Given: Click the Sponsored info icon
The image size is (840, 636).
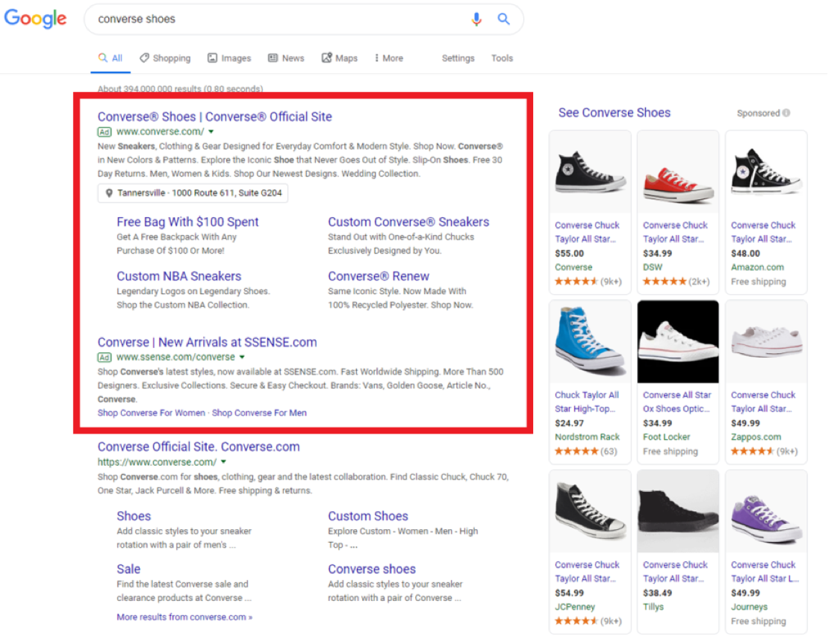Looking at the screenshot, I should pos(786,113).
